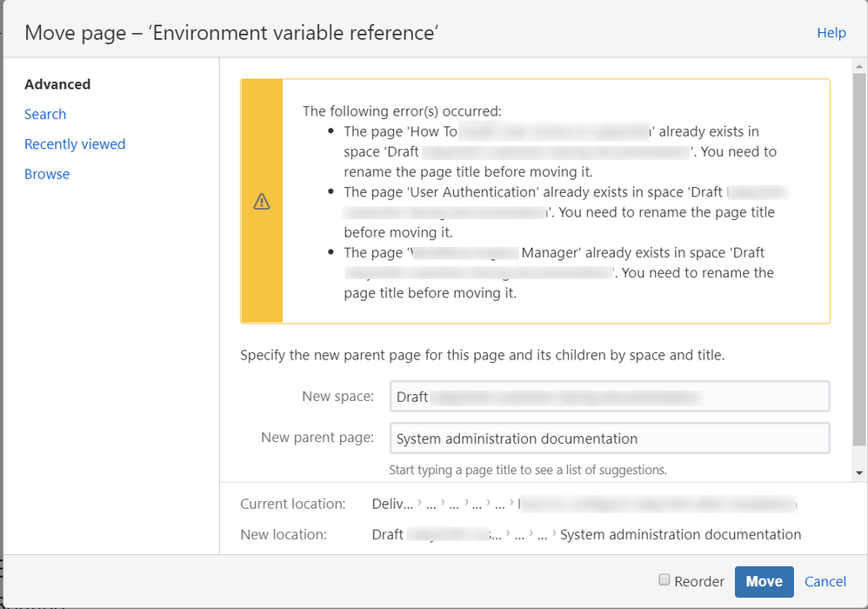
Task: Click the warning triangle icon
Action: (262, 201)
